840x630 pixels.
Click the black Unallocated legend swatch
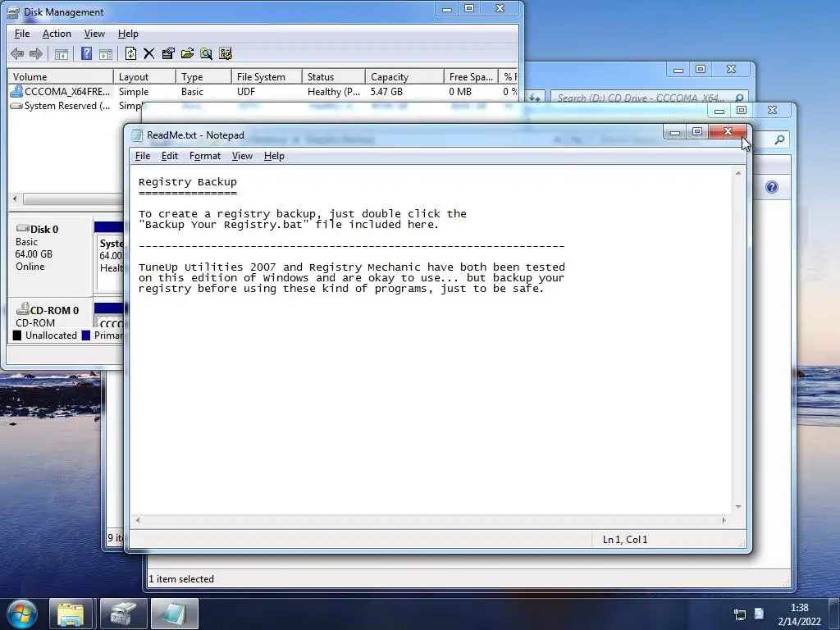click(17, 336)
